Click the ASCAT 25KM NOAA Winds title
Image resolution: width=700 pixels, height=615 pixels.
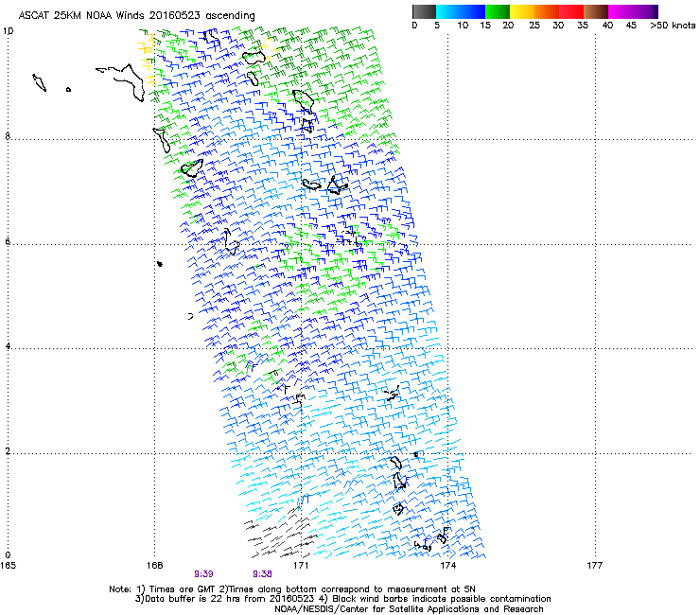coord(136,15)
